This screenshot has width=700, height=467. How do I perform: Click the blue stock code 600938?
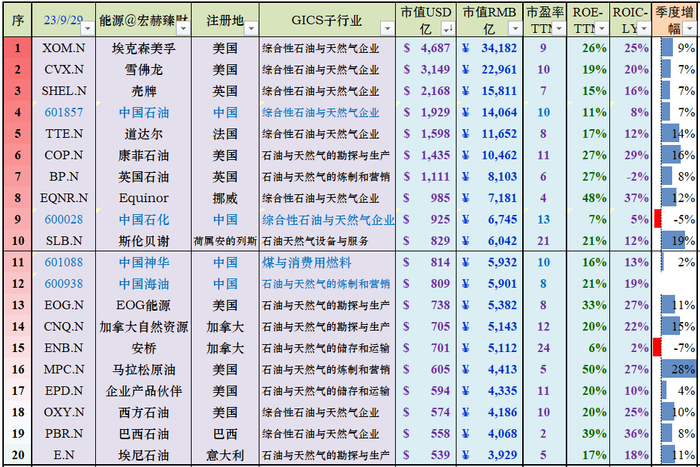[x=63, y=284]
